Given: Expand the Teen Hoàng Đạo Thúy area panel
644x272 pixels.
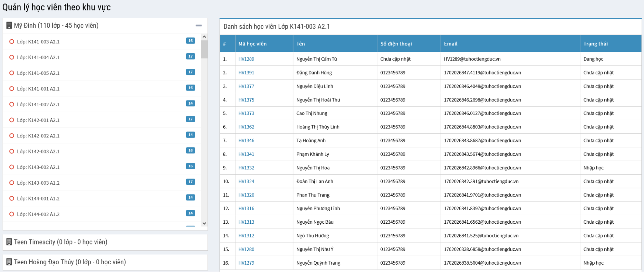Looking at the screenshot, I should click(x=70, y=262).
